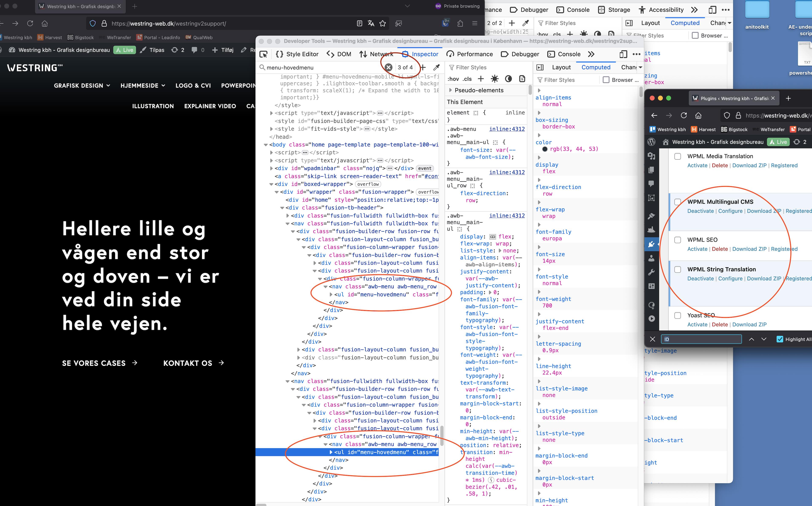Open the KONTAKT OS link

(193, 363)
